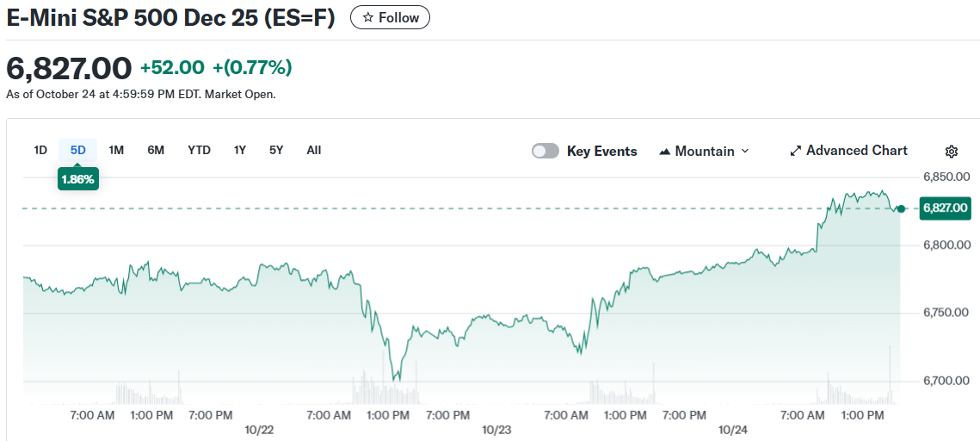Click the 10/23 date marker on axis
This screenshot has height=441, width=980.
(496, 430)
